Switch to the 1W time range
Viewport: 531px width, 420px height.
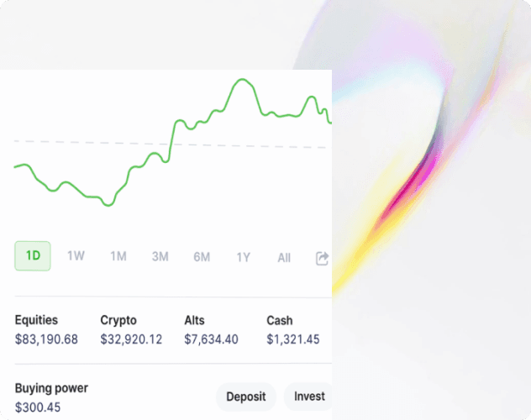tap(76, 256)
